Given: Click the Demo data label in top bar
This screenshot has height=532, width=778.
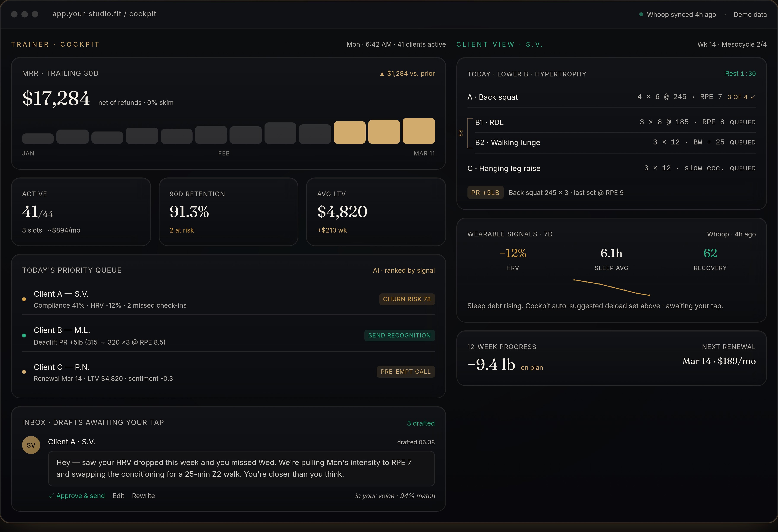Looking at the screenshot, I should [750, 14].
